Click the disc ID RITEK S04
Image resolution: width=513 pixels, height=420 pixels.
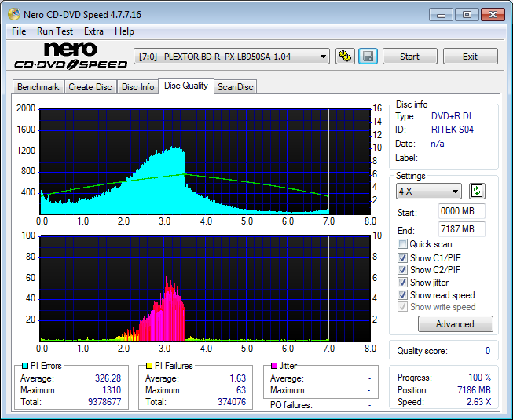pos(453,130)
